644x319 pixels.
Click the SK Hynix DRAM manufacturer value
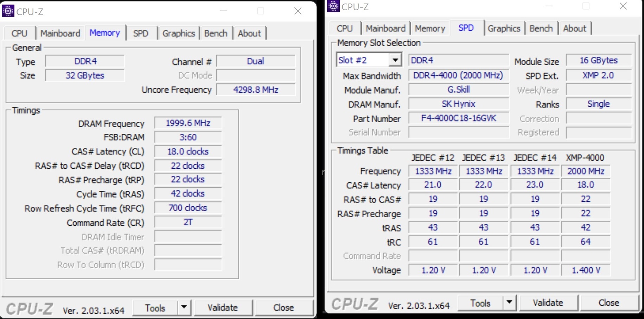click(x=459, y=104)
